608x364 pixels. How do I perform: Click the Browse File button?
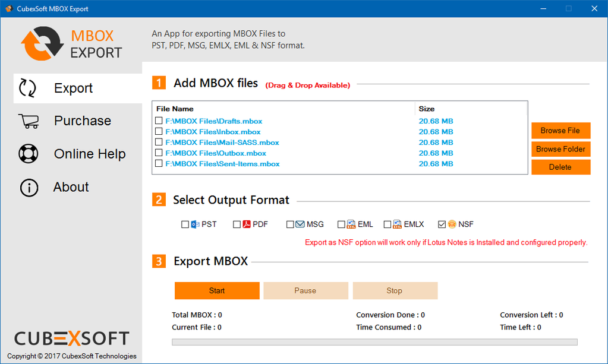[x=560, y=131]
